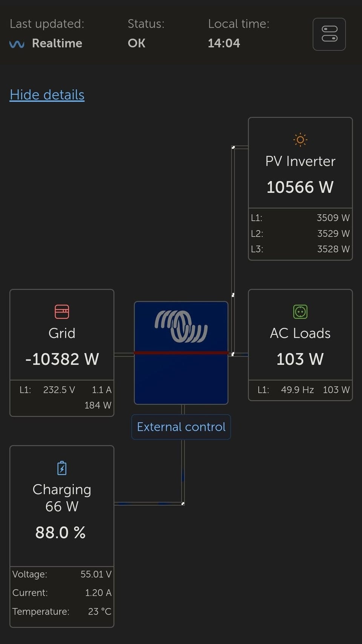Click the Hide details link

coord(47,95)
